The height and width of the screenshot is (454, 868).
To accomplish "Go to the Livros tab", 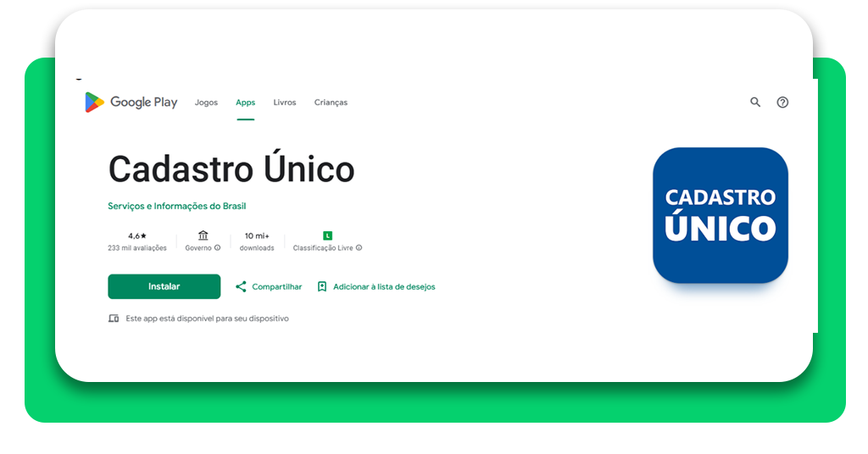I will pyautogui.click(x=285, y=102).
